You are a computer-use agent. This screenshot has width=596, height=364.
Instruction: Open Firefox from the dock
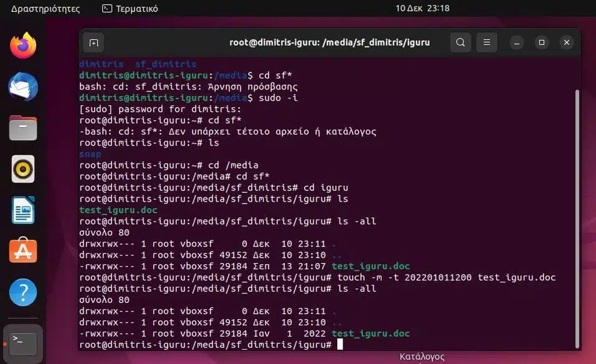coord(23,45)
